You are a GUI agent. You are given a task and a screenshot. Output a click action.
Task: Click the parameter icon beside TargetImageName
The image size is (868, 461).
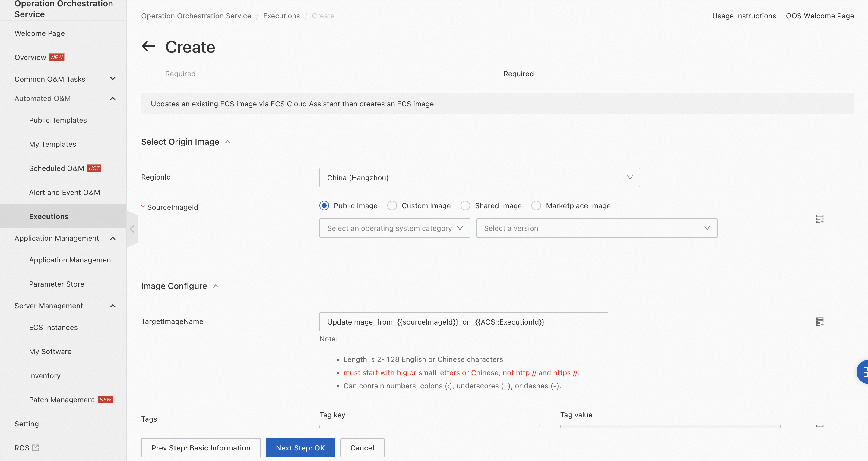point(819,321)
